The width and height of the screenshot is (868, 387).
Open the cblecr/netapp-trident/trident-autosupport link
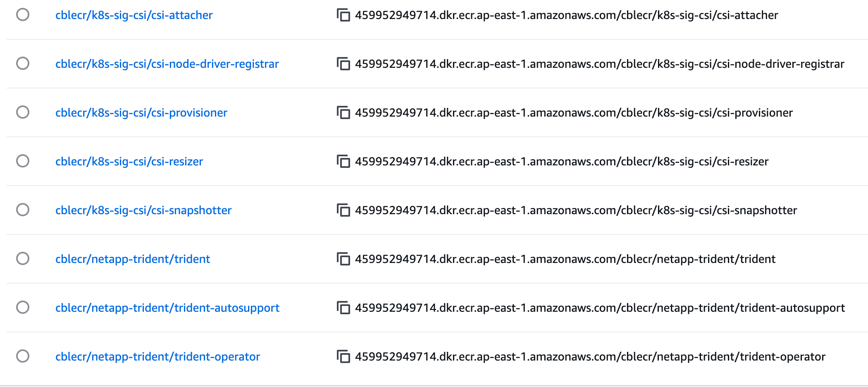tap(167, 308)
